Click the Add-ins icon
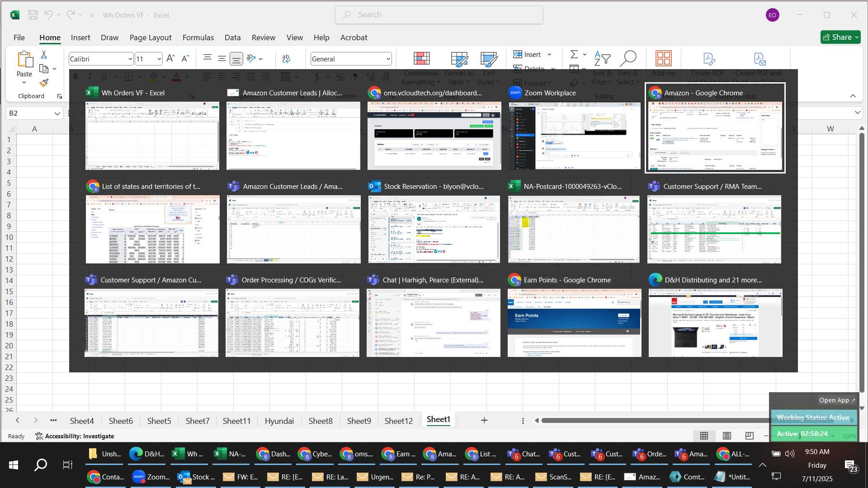The image size is (868, 488). pyautogui.click(x=664, y=58)
